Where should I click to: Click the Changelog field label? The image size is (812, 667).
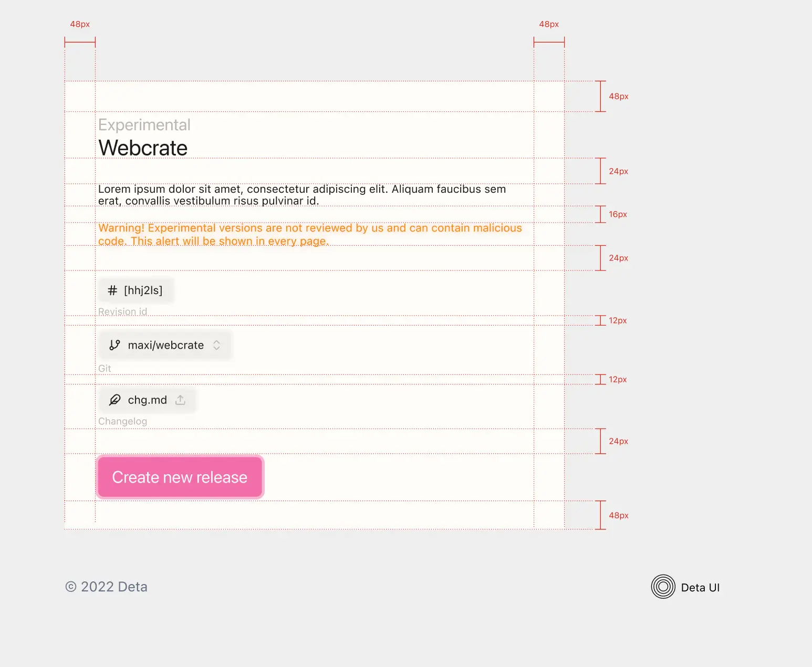click(x=122, y=421)
